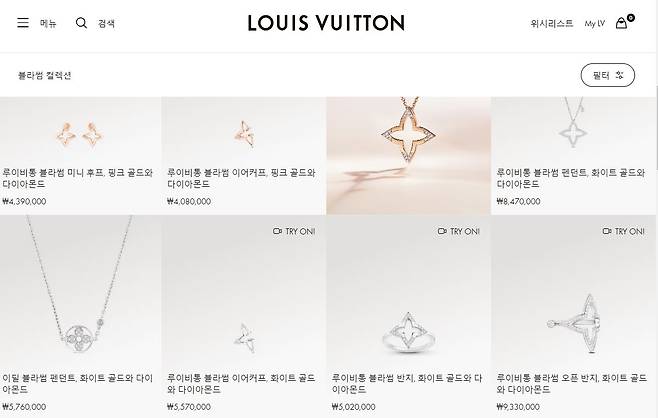The height and width of the screenshot is (418, 658).
Task: Open pink gold mini hoop earrings ₩4,390,000
Action: pos(81,156)
